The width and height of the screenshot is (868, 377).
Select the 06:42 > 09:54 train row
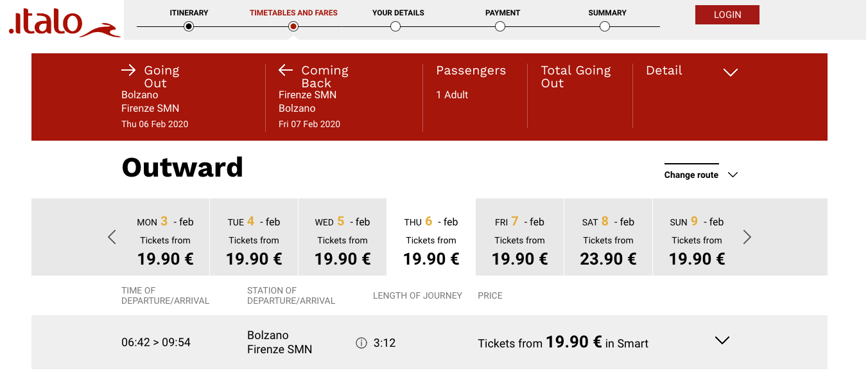[430, 342]
